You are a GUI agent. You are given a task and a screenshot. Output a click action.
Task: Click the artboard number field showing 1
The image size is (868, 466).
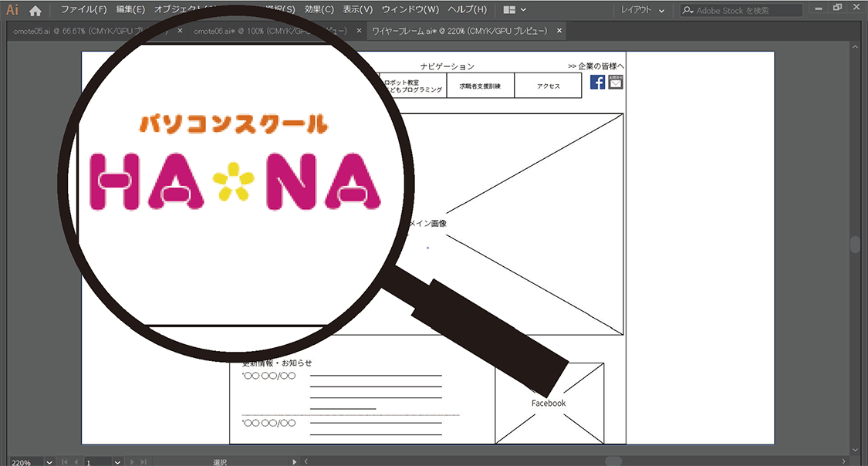pyautogui.click(x=98, y=461)
